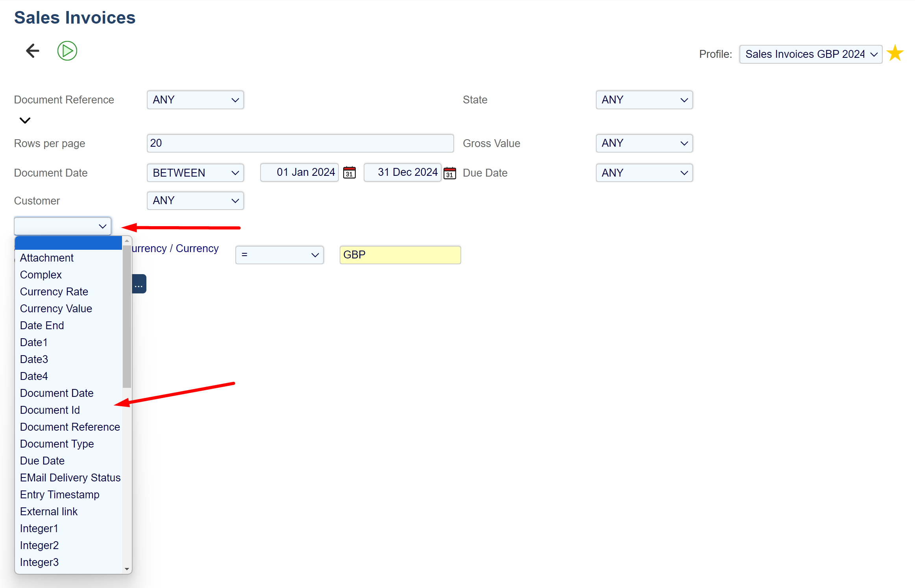Select the Attachment list option
915x588 pixels.
[47, 258]
